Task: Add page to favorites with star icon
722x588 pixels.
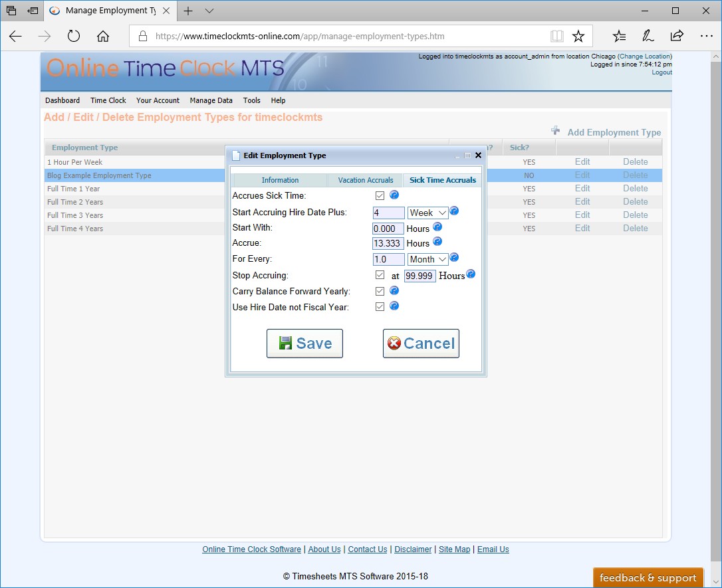Action: (578, 37)
